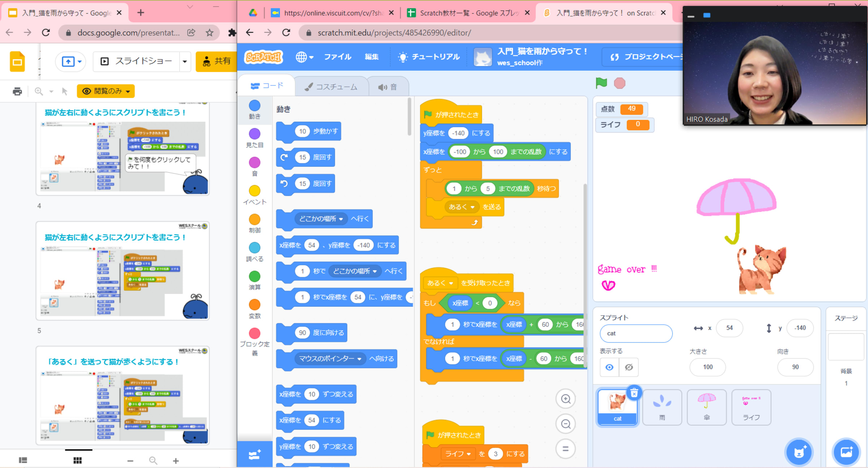Delete the cat sprite with trash icon
The image size is (868, 468).
coord(634,393)
